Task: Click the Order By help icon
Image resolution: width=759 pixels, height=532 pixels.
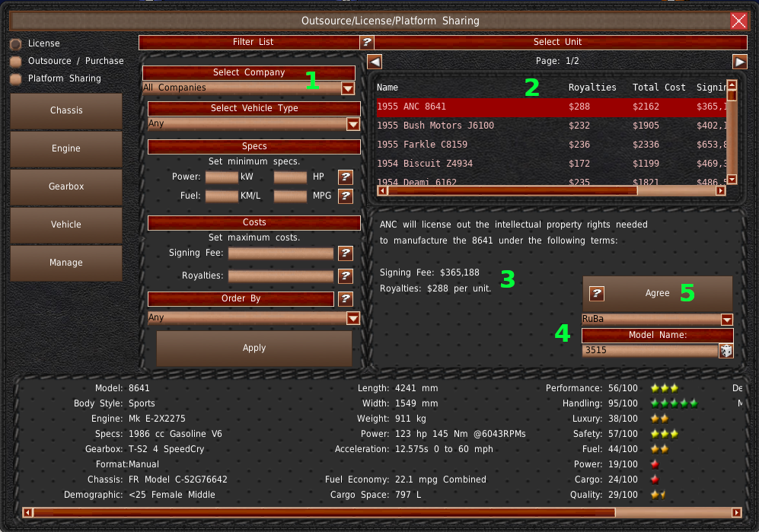Action: pyautogui.click(x=346, y=299)
